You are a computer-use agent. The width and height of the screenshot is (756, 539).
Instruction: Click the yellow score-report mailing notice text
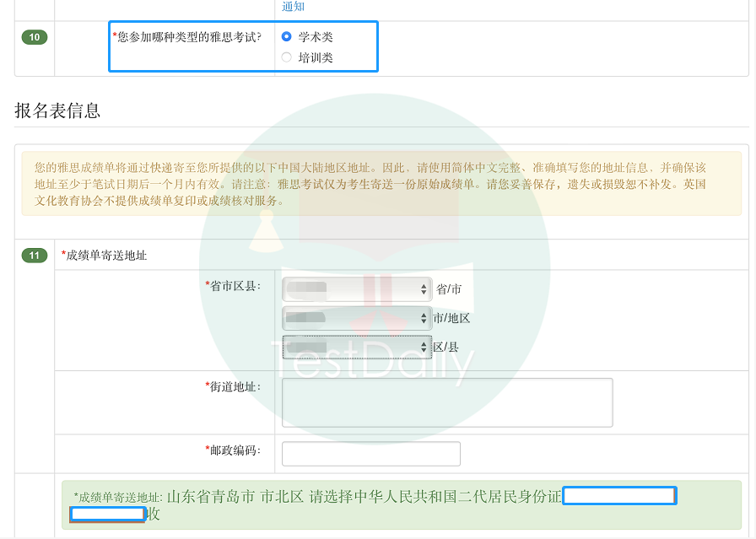[x=370, y=184]
